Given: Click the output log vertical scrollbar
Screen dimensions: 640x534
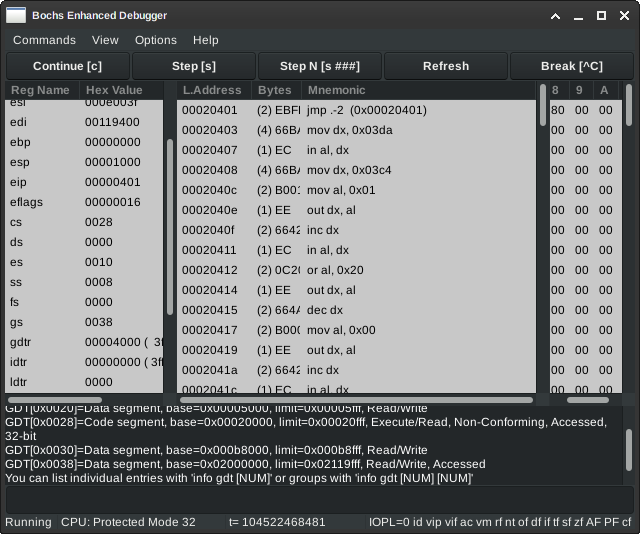Looking at the screenshot, I should (x=629, y=450).
